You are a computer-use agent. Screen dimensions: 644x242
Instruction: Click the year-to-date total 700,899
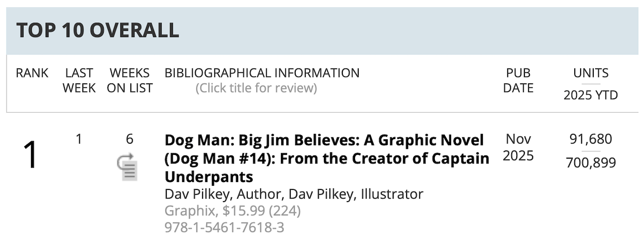[x=591, y=162]
